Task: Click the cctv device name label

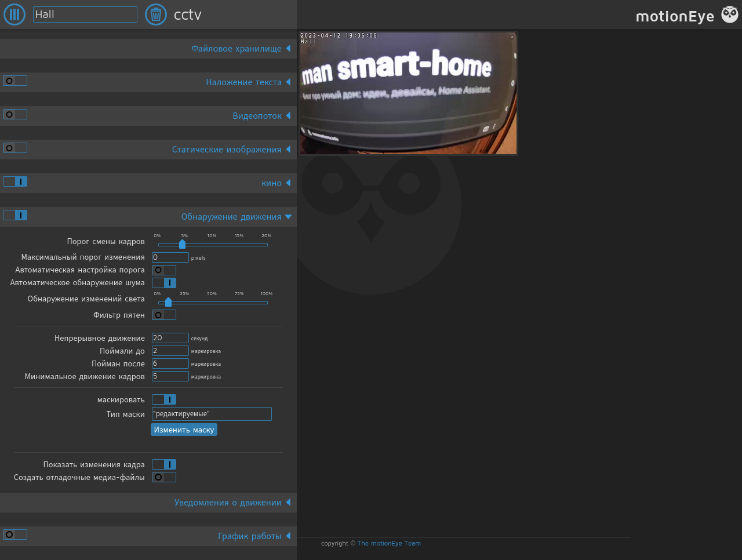Action: [188, 15]
